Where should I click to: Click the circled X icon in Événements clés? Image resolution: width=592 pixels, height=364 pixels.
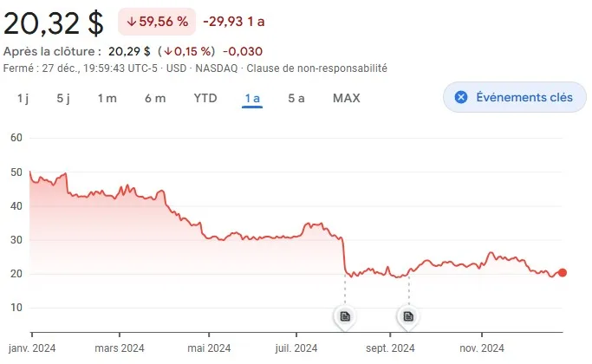coord(461,97)
